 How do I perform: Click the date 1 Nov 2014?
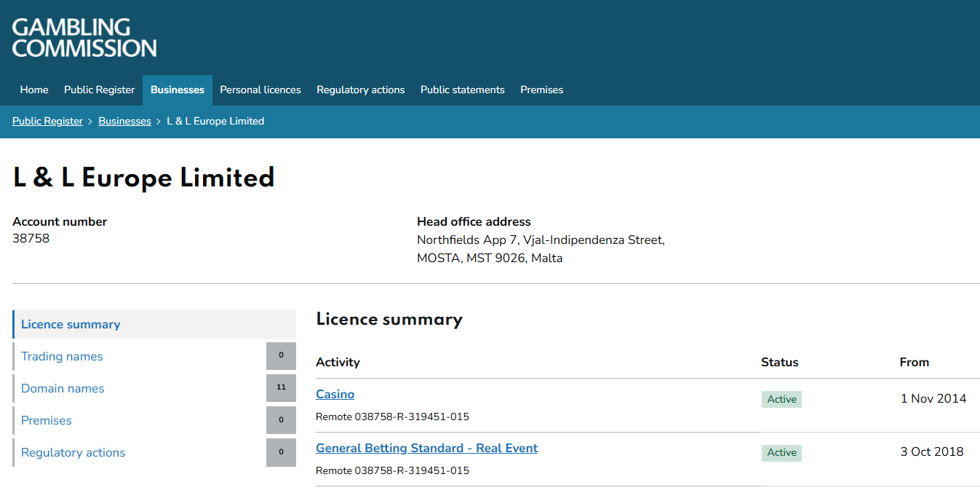[933, 398]
